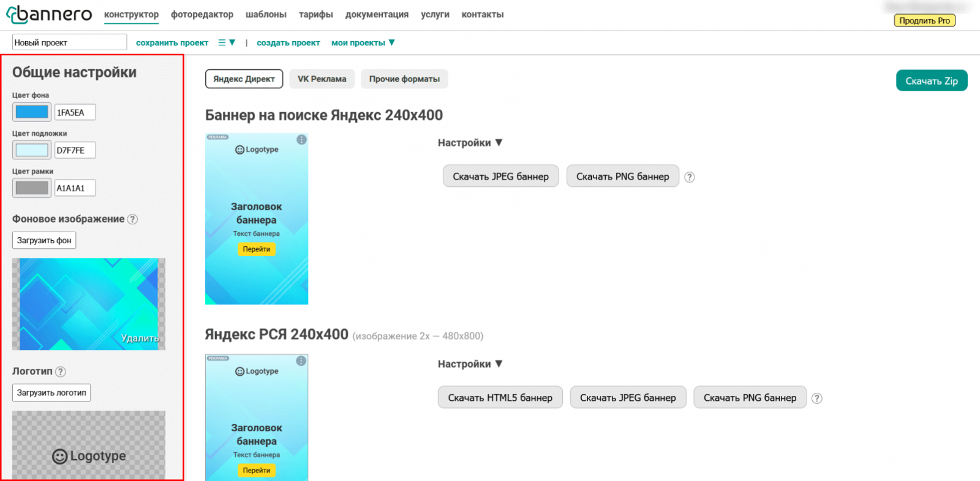Viewport: 980px width, 481px height.
Task: Click создать проект link
Action: [288, 43]
